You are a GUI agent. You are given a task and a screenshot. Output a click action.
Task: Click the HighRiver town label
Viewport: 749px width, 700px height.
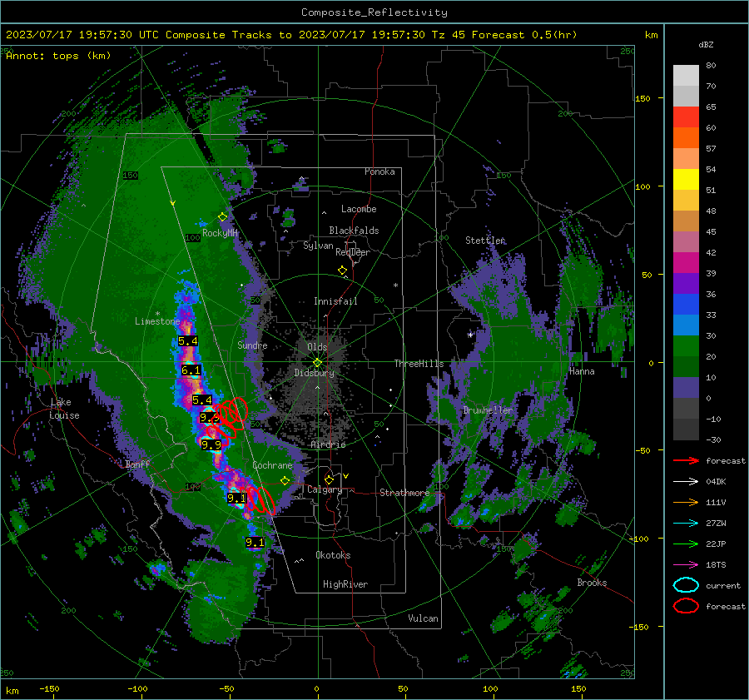pyautogui.click(x=345, y=584)
